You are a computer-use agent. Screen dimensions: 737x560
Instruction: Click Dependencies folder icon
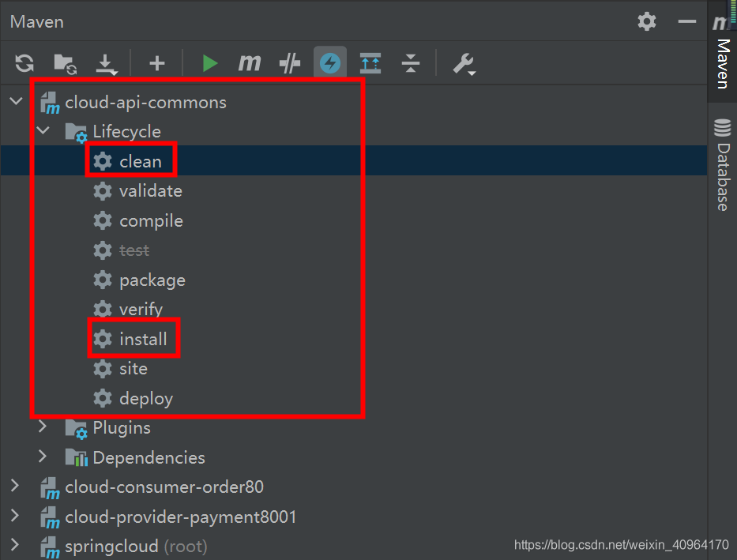[76, 457]
